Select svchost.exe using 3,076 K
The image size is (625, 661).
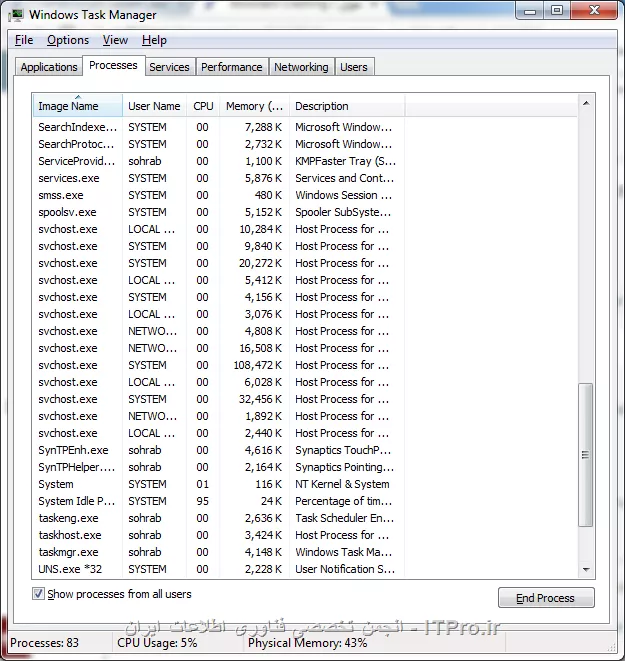[x=219, y=314]
